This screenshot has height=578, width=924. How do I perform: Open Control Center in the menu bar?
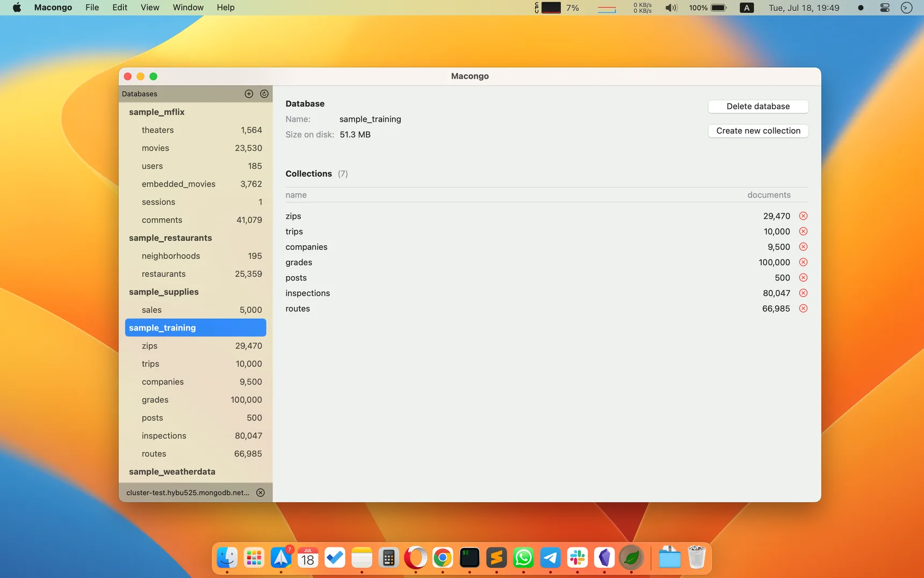click(x=885, y=8)
